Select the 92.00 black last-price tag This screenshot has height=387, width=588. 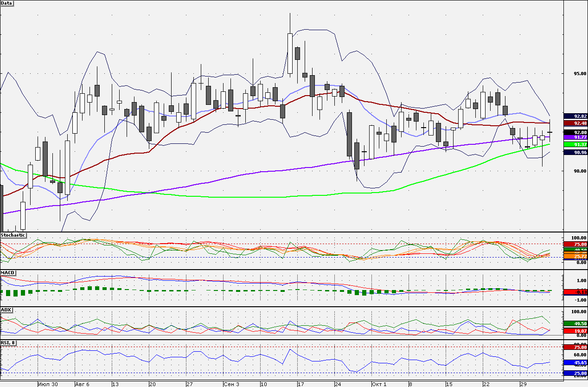point(575,132)
